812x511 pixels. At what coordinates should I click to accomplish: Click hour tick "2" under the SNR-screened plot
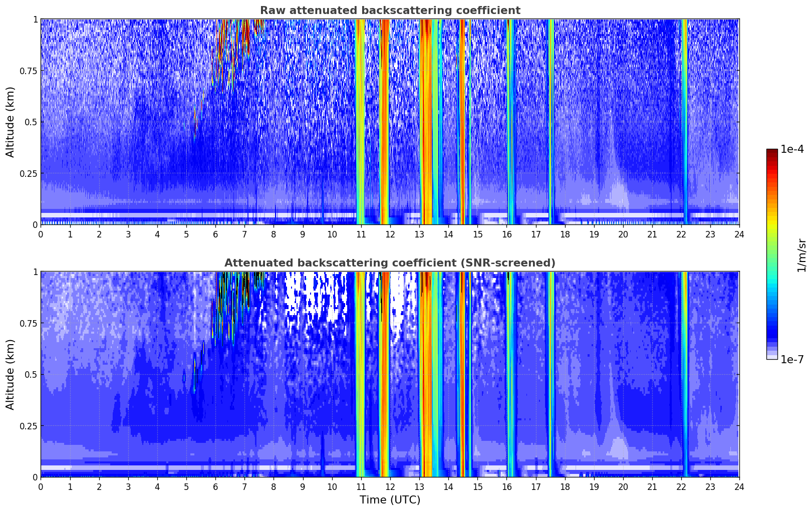pyautogui.click(x=99, y=486)
